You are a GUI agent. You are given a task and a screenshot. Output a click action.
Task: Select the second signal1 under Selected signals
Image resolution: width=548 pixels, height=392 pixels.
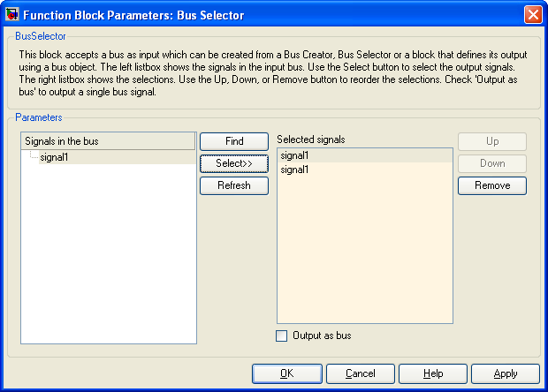(x=365, y=170)
